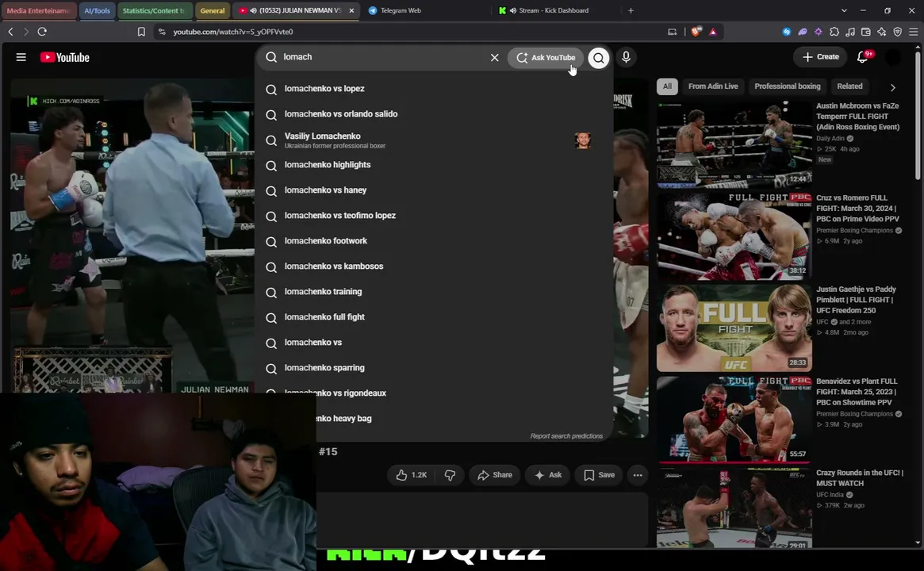Select the Professional boxing chip
Screen dimensions: 924x571
click(788, 86)
